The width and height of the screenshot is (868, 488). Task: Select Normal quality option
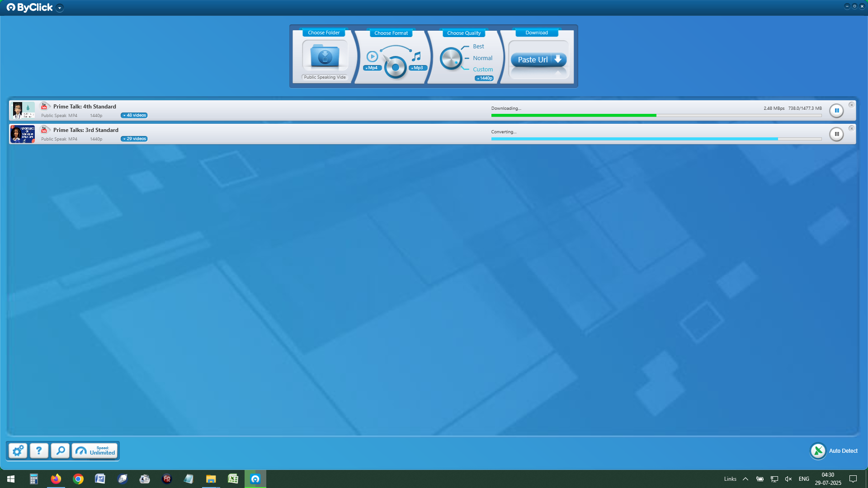tap(482, 58)
